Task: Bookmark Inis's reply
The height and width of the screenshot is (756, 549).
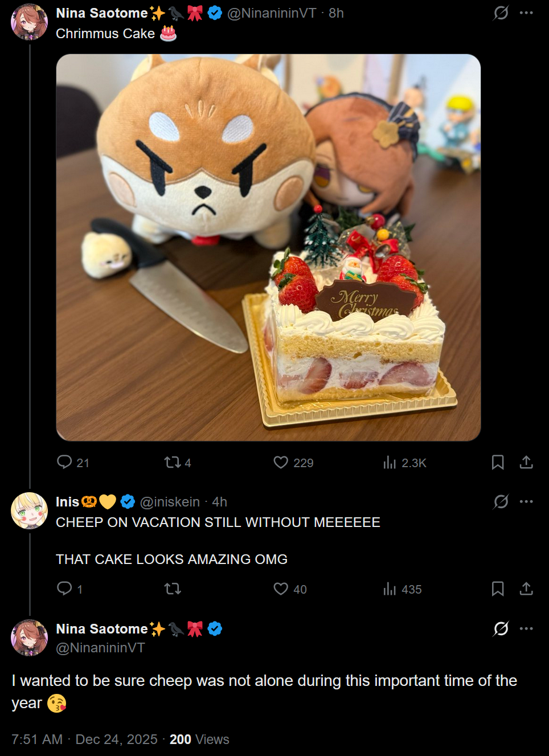Action: 498,589
